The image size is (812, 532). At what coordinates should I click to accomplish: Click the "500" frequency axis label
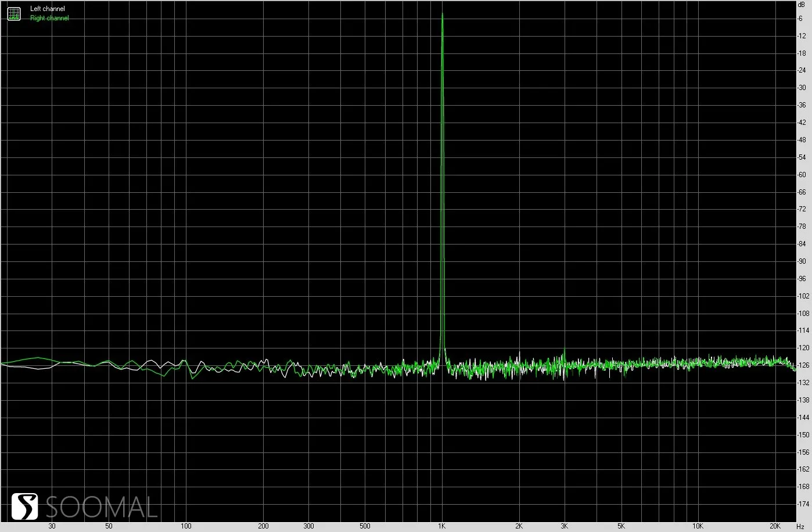point(365,526)
